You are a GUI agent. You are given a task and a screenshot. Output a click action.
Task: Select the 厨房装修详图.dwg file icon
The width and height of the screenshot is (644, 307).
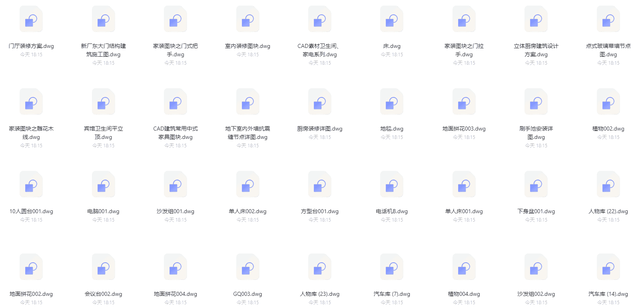(320, 102)
